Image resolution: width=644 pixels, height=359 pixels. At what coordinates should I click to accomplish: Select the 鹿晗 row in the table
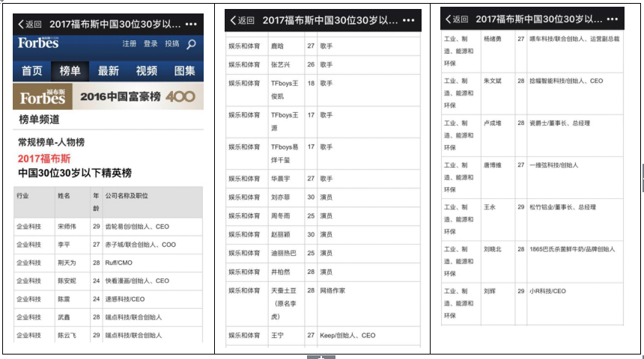pyautogui.click(x=323, y=46)
